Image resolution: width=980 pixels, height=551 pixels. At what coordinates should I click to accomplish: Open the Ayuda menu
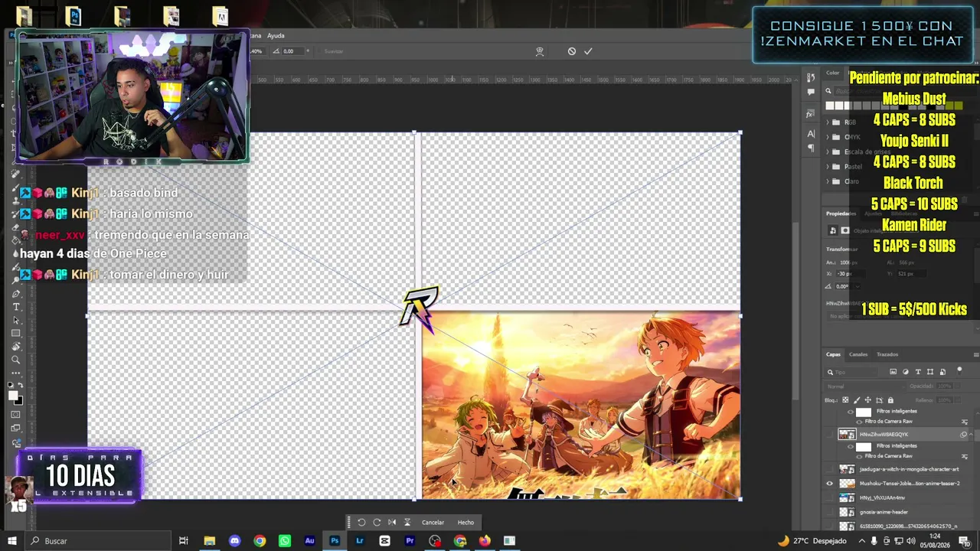276,35
